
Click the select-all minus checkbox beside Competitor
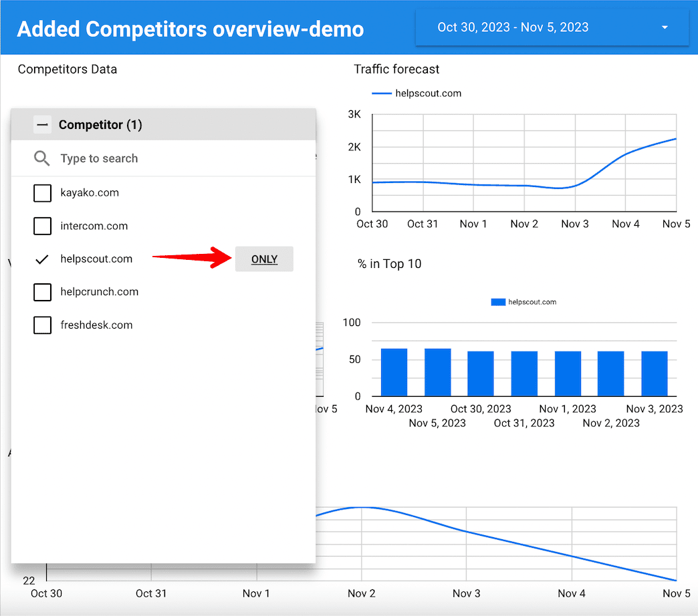42,125
